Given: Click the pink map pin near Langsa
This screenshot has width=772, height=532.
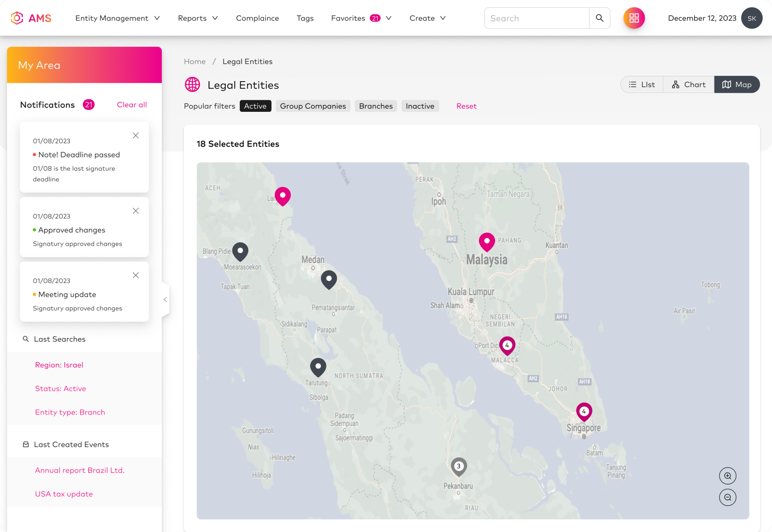Looking at the screenshot, I should [x=283, y=196].
